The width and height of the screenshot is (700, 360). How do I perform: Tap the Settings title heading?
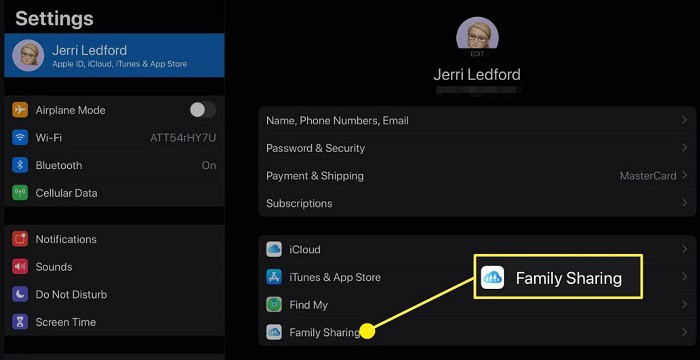pyautogui.click(x=54, y=19)
